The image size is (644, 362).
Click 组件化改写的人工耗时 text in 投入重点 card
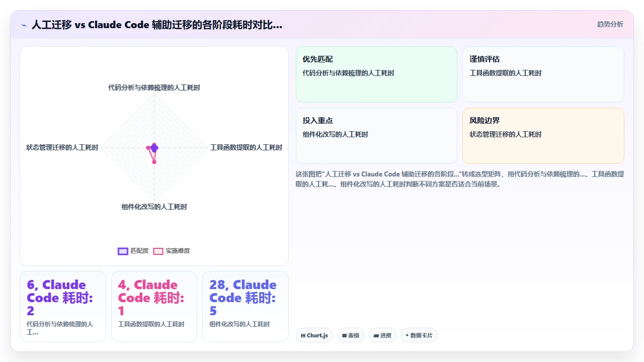pos(335,134)
